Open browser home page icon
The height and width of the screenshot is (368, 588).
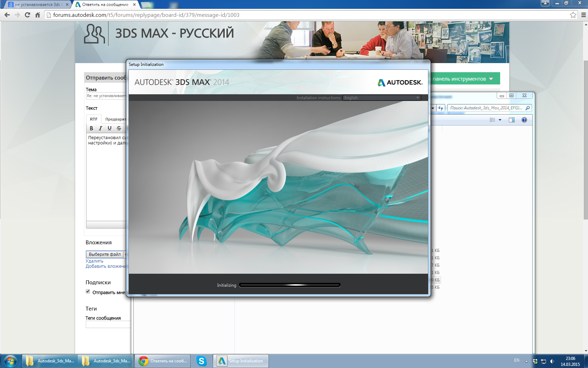37,15
